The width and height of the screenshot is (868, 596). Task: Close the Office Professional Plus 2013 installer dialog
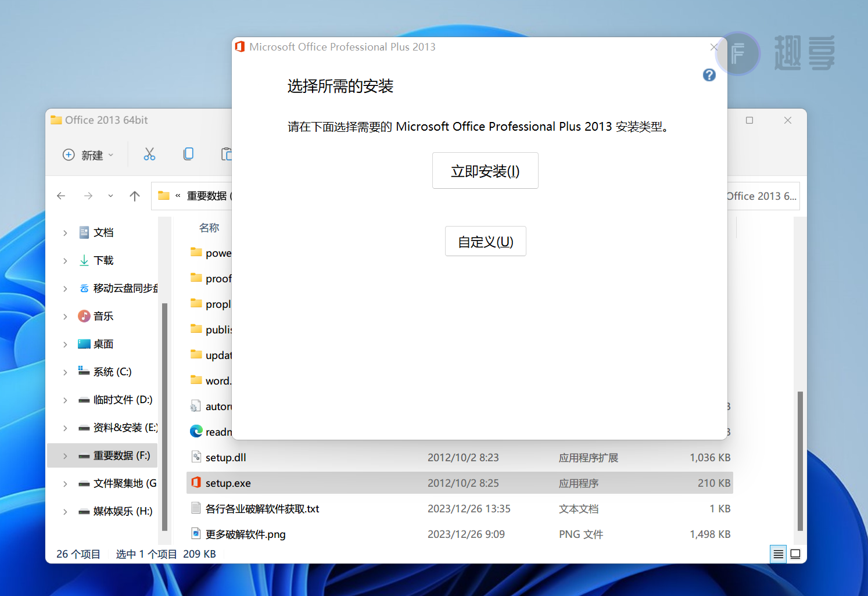(x=714, y=47)
